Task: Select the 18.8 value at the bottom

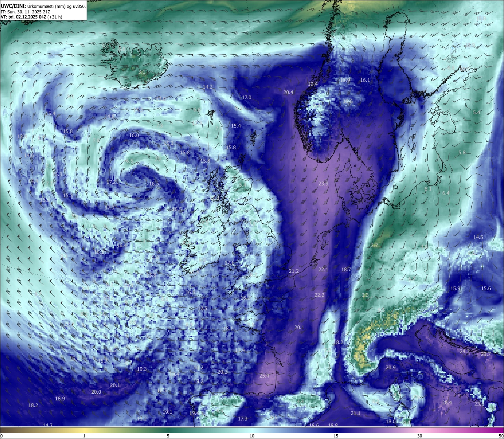Action: tap(333, 425)
